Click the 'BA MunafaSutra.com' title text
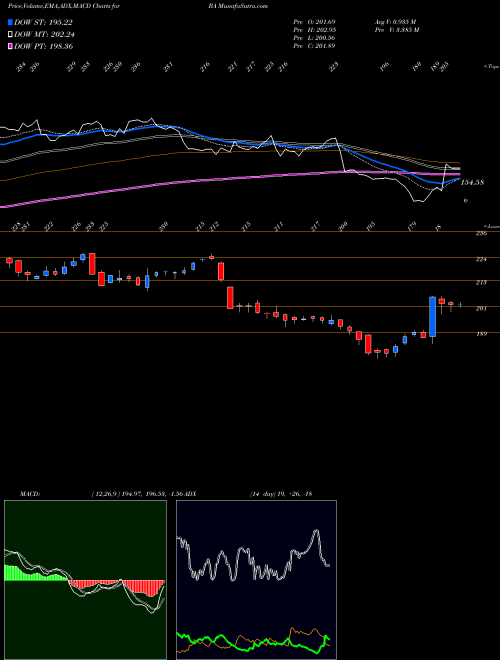Viewport: 500px width, 660px height. (238, 6)
